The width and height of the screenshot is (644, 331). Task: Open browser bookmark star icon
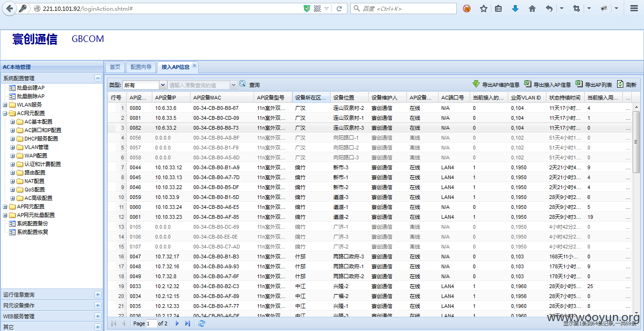[483, 8]
